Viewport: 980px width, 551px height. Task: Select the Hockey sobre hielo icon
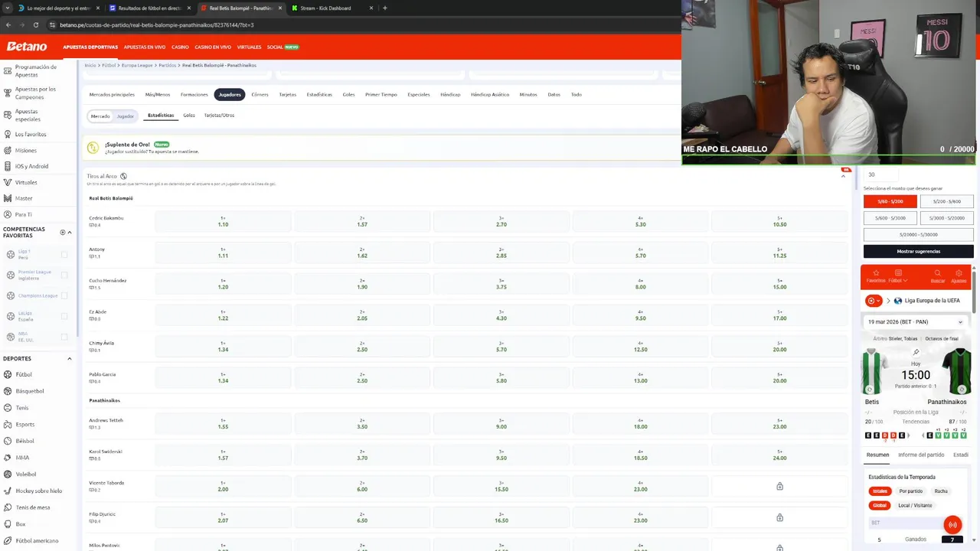pyautogui.click(x=7, y=491)
